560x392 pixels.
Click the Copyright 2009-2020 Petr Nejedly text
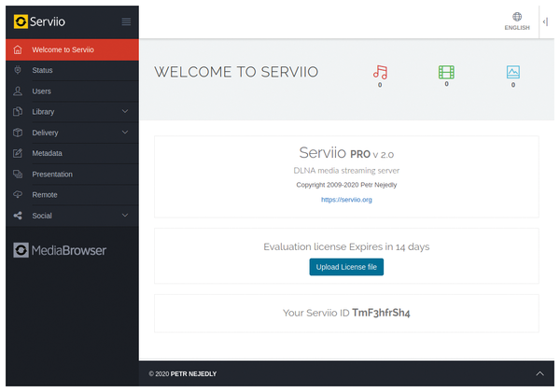point(346,185)
